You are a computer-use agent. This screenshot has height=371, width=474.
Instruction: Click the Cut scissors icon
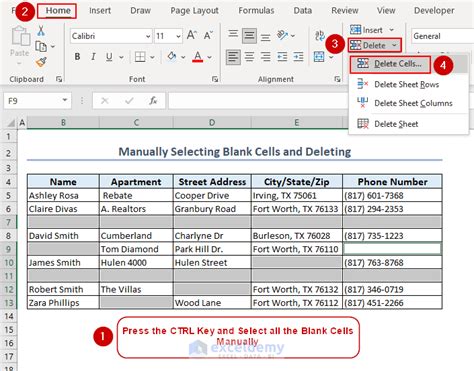coord(41,31)
